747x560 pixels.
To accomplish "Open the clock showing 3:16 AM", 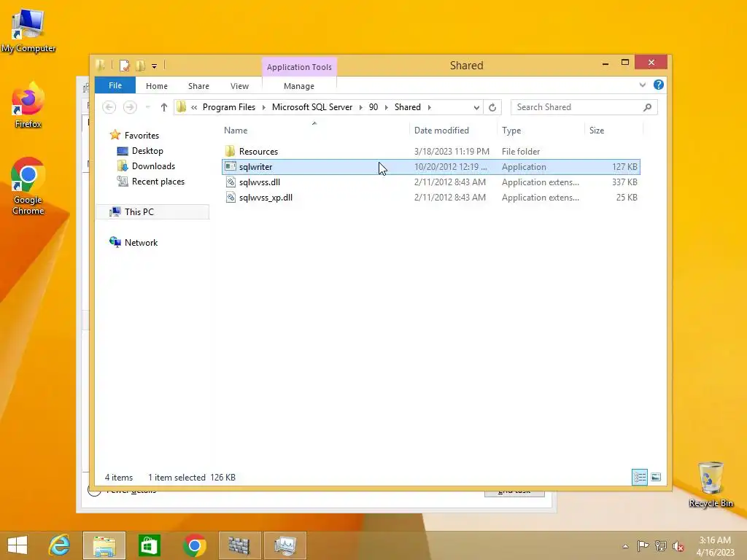I will tap(715, 546).
